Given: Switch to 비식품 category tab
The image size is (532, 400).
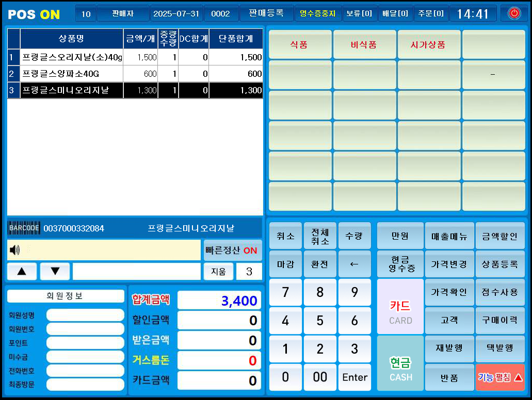Looking at the screenshot, I should coord(364,44).
